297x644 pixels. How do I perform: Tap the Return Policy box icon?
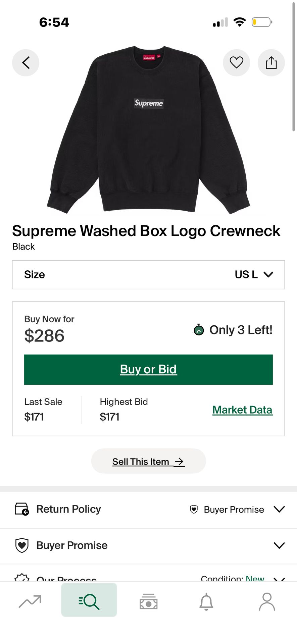point(22,509)
